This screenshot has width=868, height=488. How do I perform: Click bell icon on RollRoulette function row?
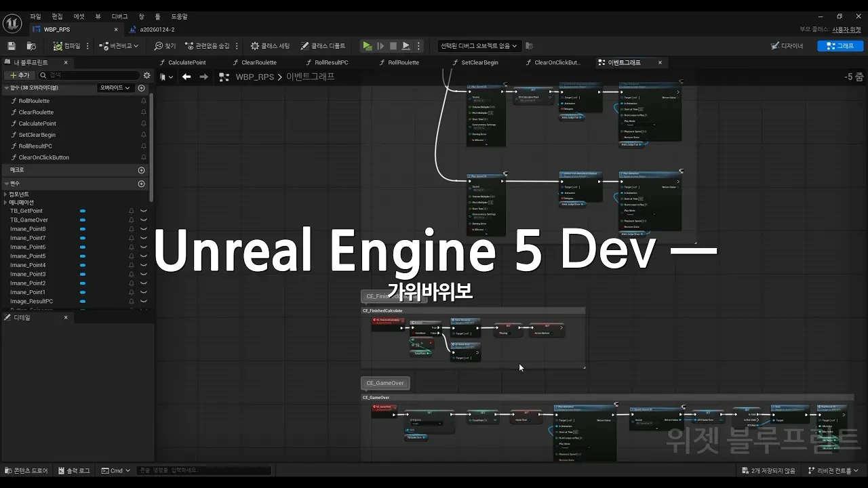click(x=144, y=101)
